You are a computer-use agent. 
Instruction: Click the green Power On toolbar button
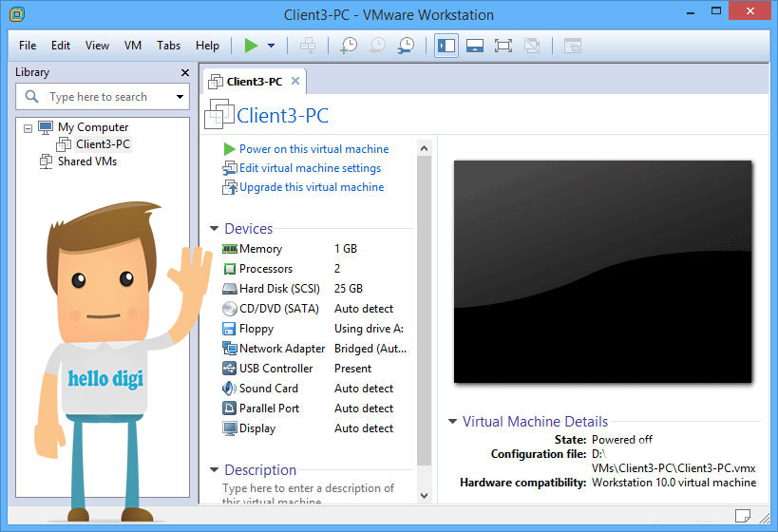[251, 46]
